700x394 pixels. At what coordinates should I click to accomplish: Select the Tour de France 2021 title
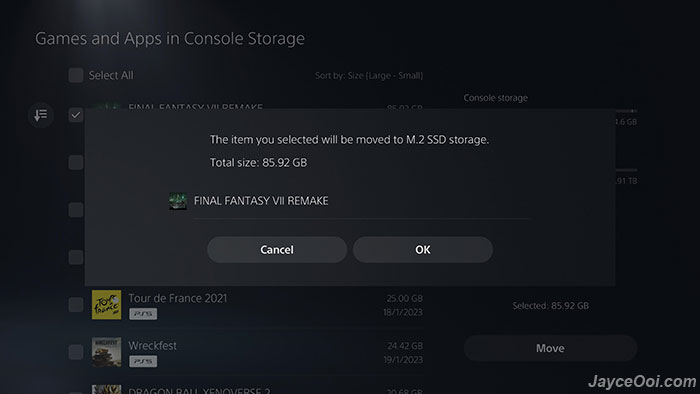[x=178, y=298]
